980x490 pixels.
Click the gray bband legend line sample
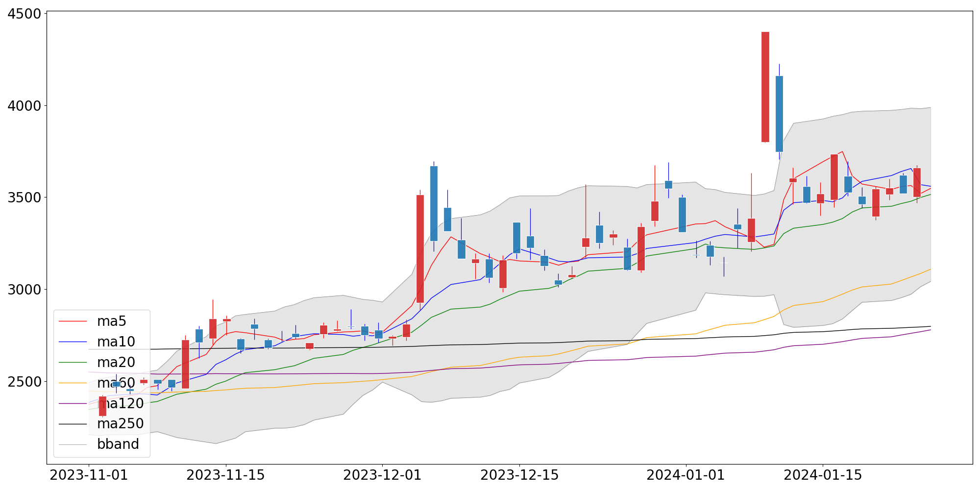coord(73,444)
